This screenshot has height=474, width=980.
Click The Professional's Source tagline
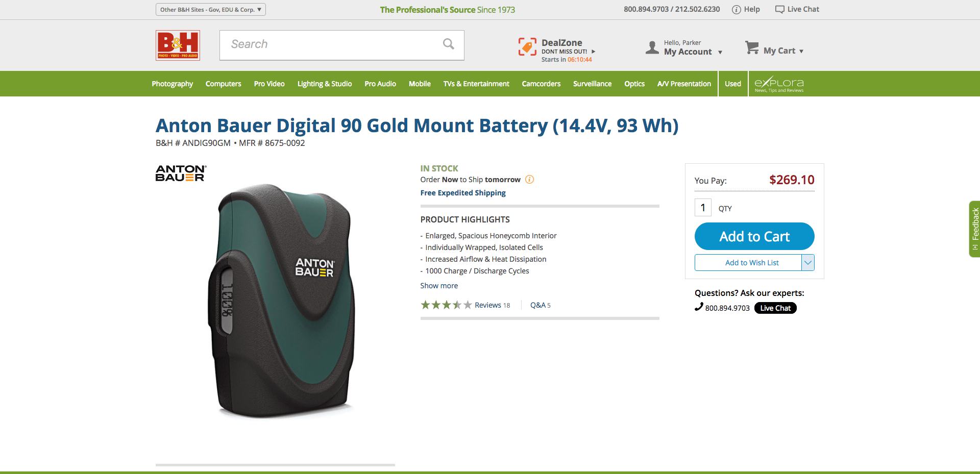(448, 10)
